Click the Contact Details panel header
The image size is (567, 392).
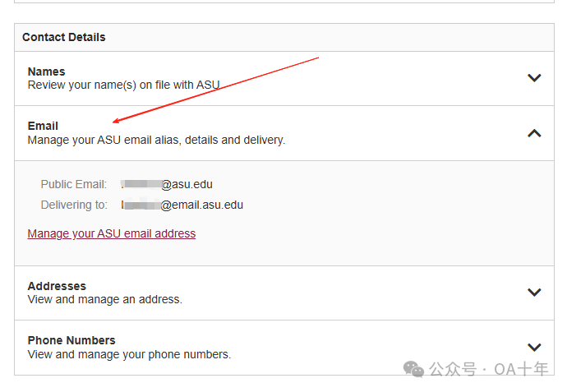pos(284,37)
